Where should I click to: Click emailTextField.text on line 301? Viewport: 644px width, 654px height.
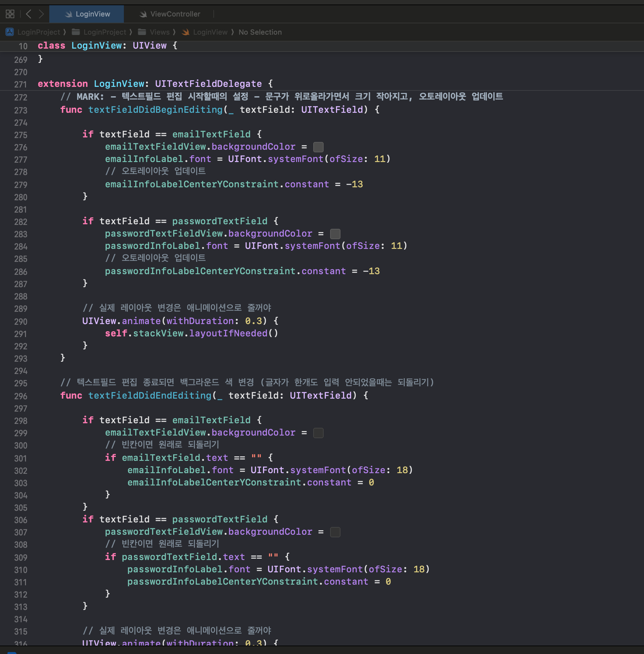pos(175,458)
